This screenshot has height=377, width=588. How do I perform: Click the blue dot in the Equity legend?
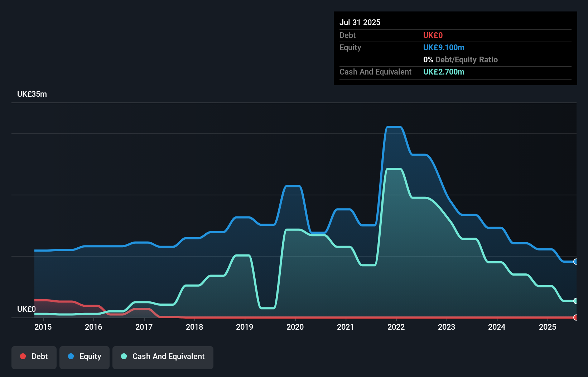tap(71, 356)
